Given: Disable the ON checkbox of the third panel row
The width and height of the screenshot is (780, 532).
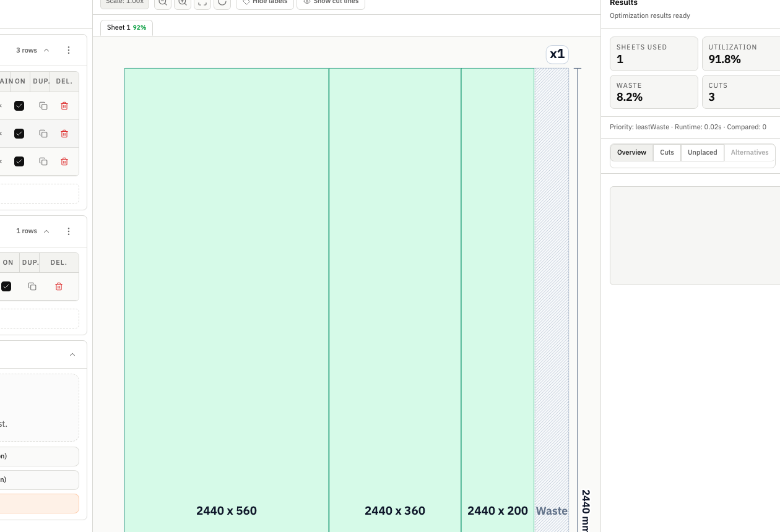Looking at the screenshot, I should (x=19, y=161).
